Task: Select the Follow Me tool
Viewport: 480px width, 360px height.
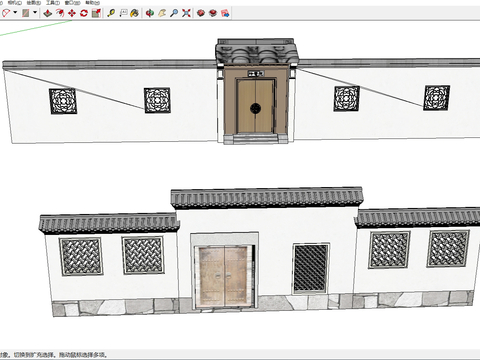Action: [60, 13]
